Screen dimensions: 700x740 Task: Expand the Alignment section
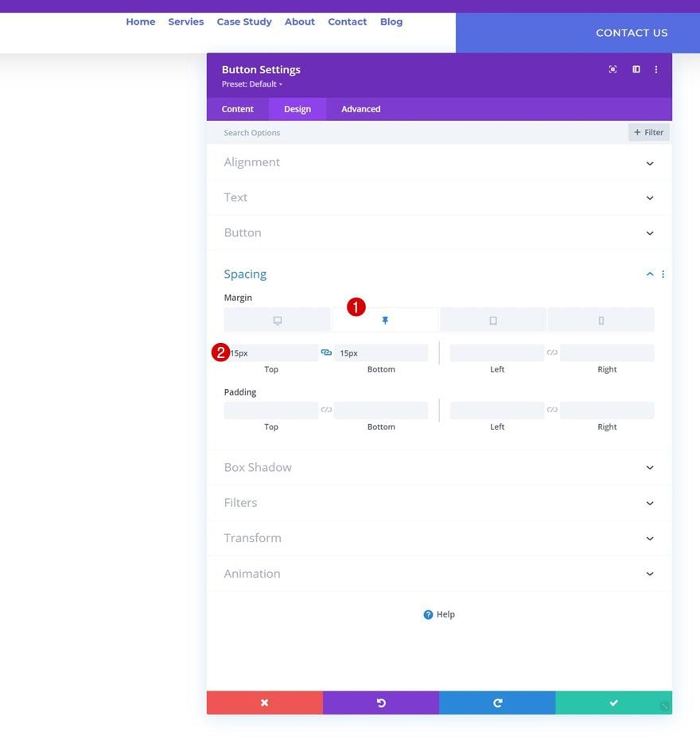tap(439, 162)
